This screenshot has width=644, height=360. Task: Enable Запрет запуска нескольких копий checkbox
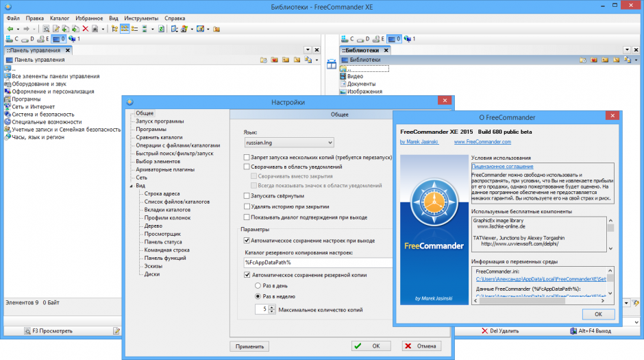click(247, 158)
